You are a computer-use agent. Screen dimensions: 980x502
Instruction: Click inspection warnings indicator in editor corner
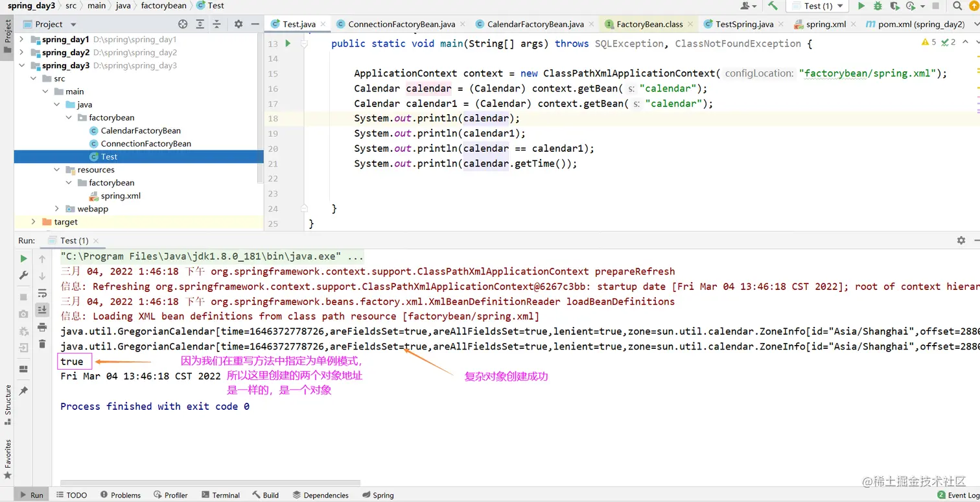[939, 42]
